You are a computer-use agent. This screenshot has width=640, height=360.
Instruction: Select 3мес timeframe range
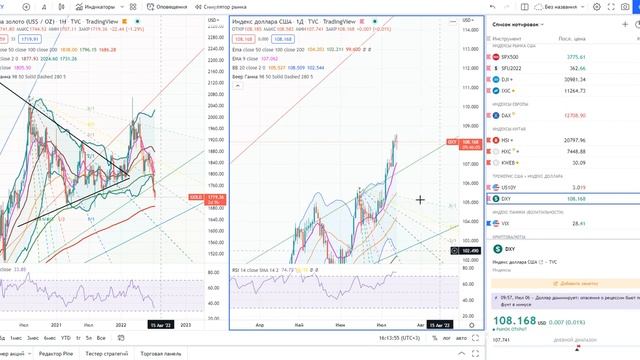click(33, 338)
